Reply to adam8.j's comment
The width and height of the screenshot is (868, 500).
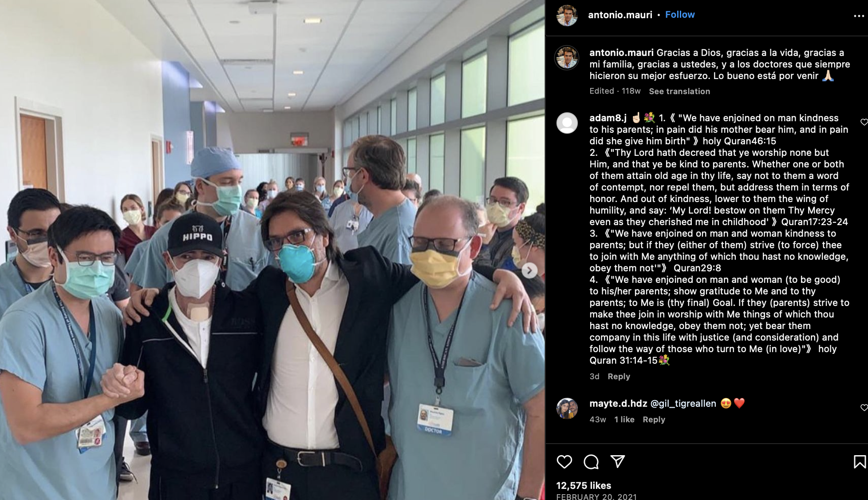tap(619, 376)
